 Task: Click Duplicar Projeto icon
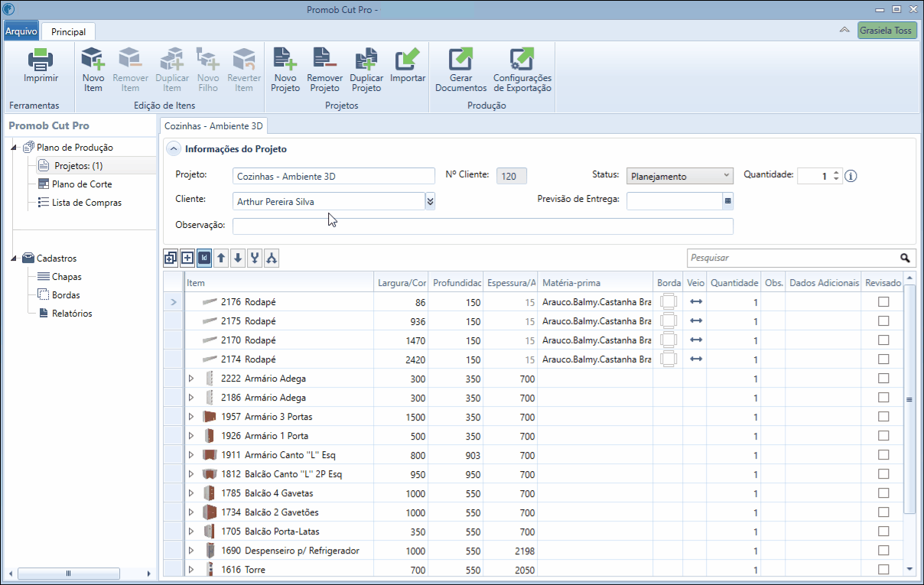click(366, 59)
